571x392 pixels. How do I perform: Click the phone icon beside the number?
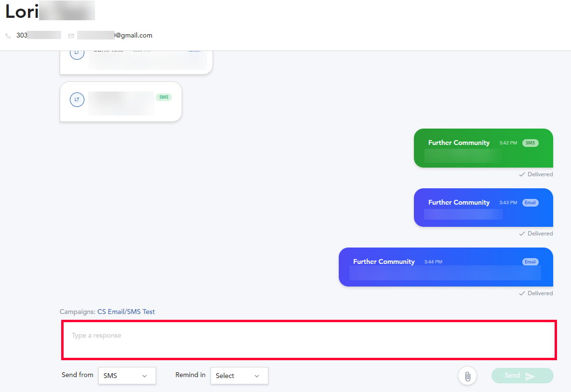8,36
